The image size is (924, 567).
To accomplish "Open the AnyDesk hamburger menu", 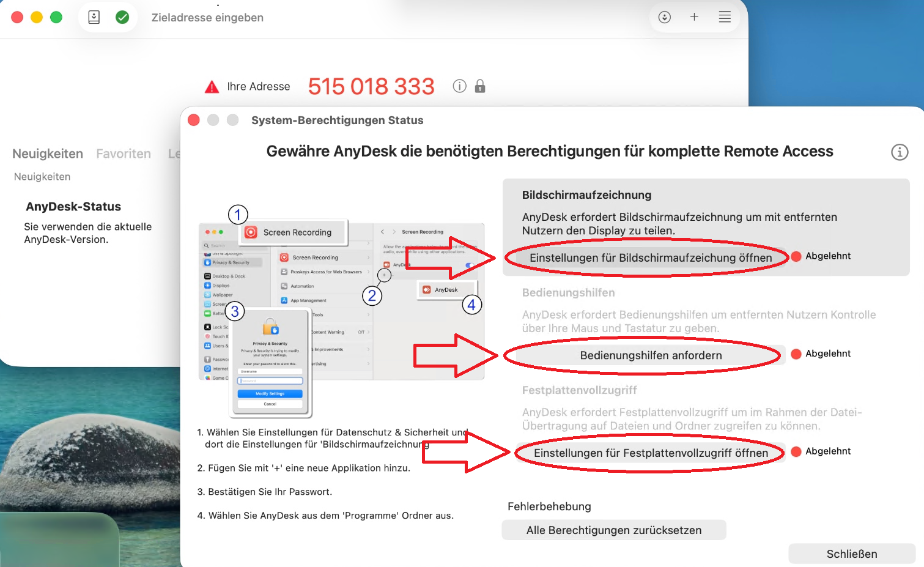I will click(x=725, y=17).
